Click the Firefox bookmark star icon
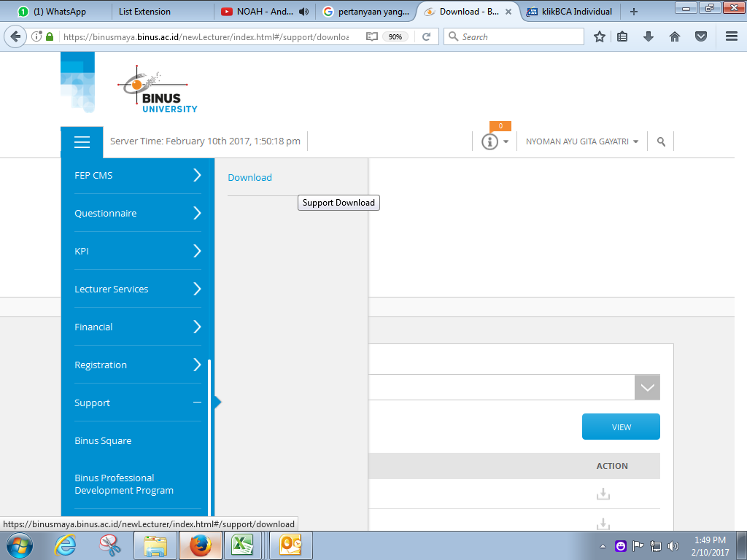747x560 pixels. click(x=600, y=36)
